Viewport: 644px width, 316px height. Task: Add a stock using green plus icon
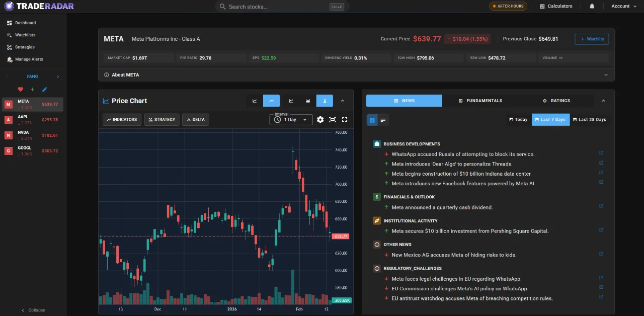click(33, 90)
